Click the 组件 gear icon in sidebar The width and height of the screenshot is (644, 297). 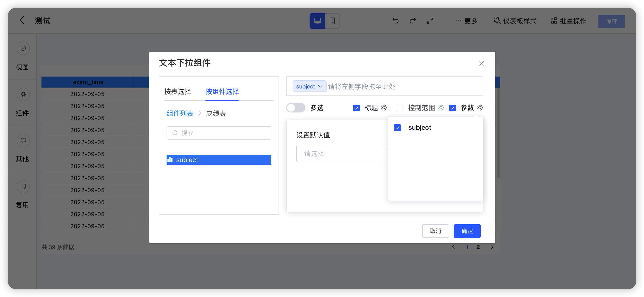tap(23, 94)
